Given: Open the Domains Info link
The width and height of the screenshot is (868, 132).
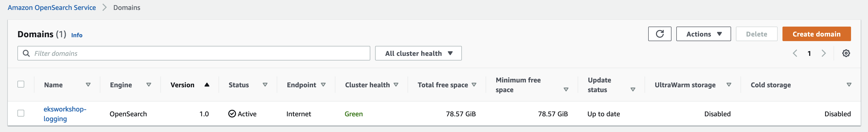Looking at the screenshot, I should coord(77,35).
